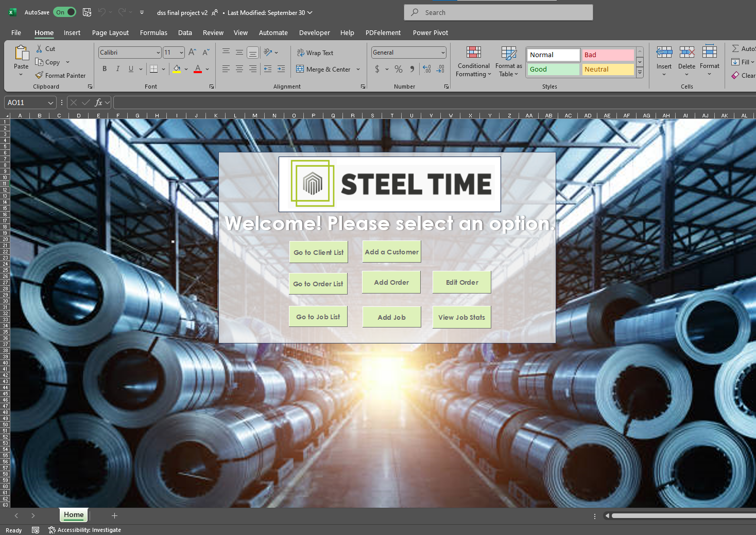Toggle Wrap Text
The image size is (756, 535).
(315, 53)
